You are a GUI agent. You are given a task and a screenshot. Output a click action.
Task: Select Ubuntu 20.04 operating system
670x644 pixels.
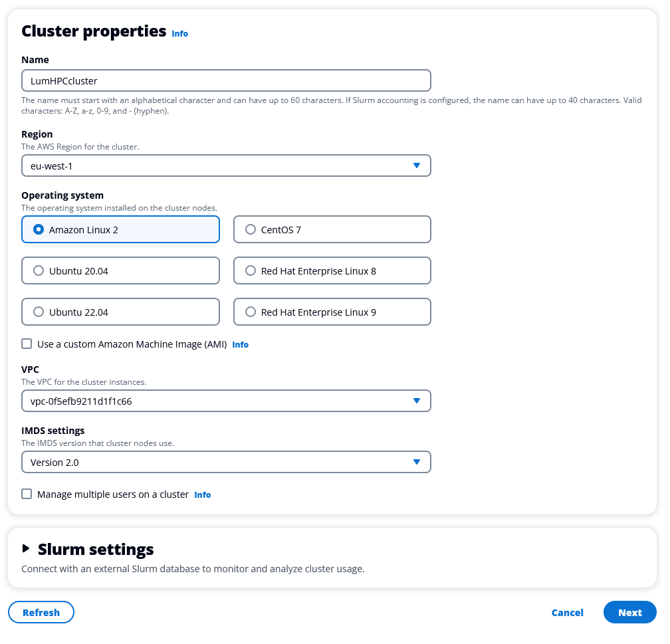[39, 271]
